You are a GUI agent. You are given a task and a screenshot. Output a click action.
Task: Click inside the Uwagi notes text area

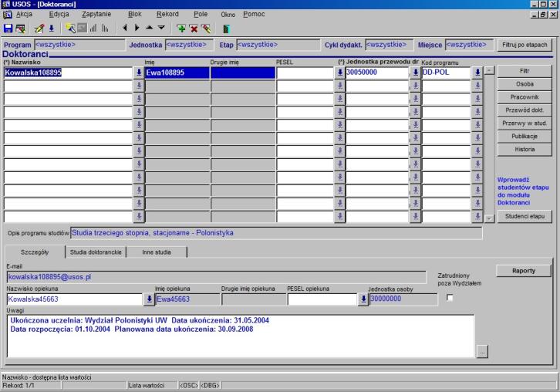[x=240, y=336]
